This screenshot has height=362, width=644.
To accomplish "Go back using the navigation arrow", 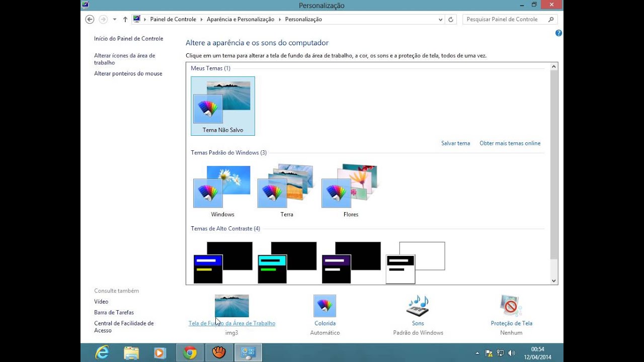I will tap(90, 19).
